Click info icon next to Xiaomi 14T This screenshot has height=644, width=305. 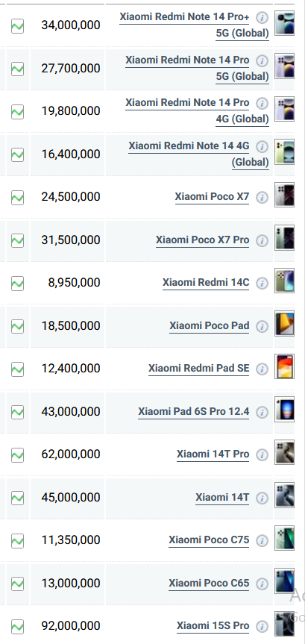click(x=262, y=498)
